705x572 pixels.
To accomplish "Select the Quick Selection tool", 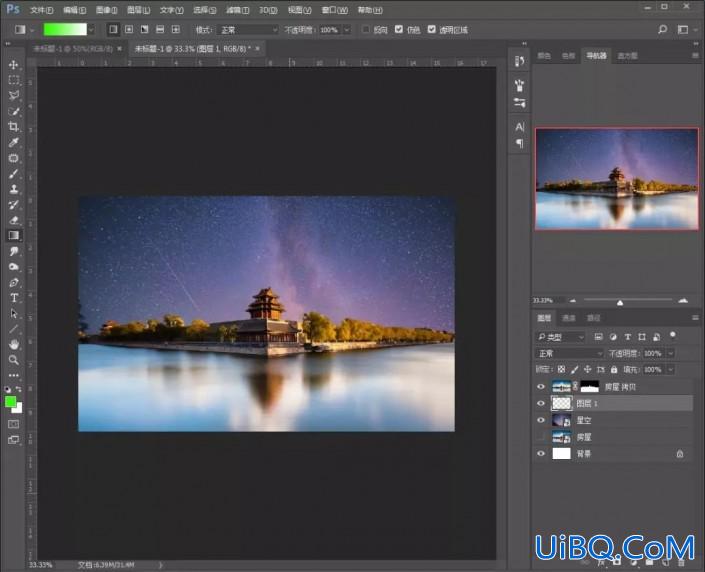I will point(13,111).
